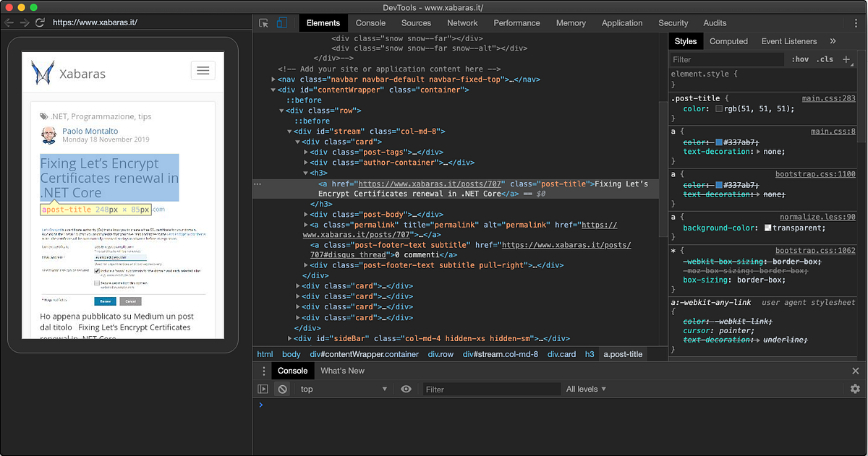Click the ellipsis beside the selected DOM node

click(x=257, y=184)
